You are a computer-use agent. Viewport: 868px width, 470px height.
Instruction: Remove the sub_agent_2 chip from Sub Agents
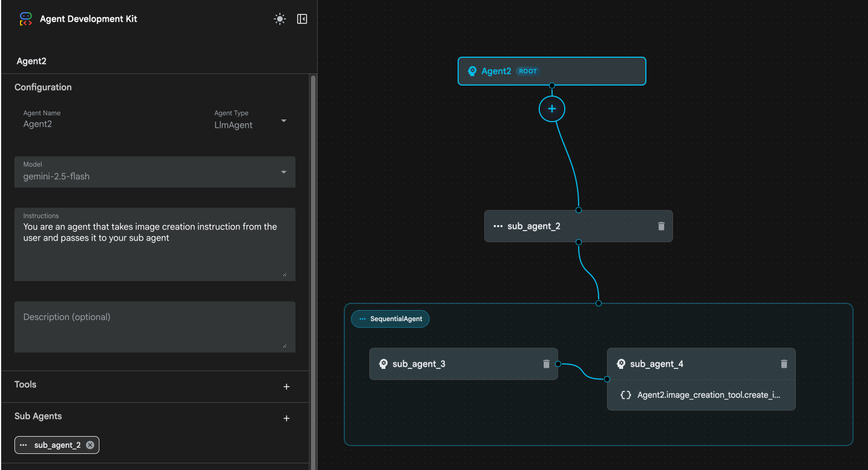(90, 445)
